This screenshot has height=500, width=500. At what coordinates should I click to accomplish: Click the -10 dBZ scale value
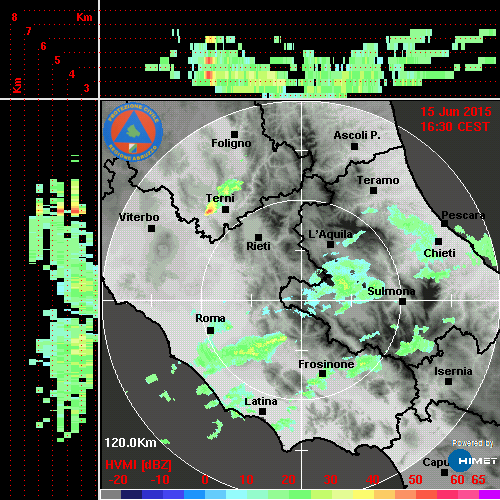click(160, 480)
